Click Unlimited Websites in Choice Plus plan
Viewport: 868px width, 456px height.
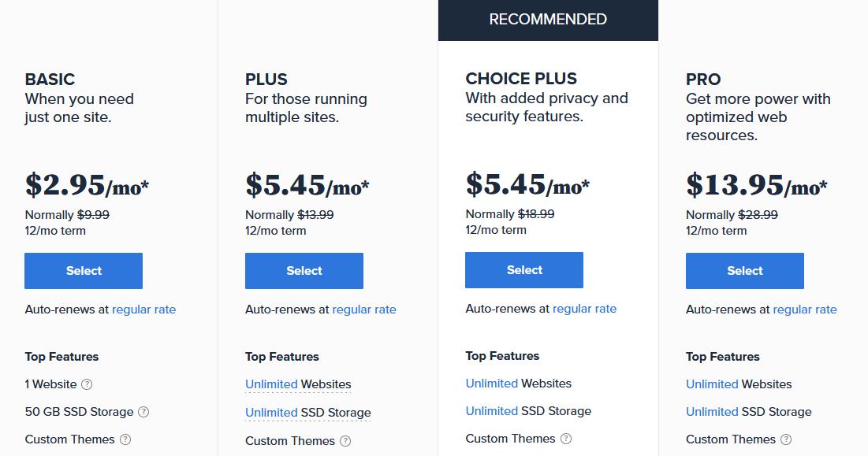518,384
